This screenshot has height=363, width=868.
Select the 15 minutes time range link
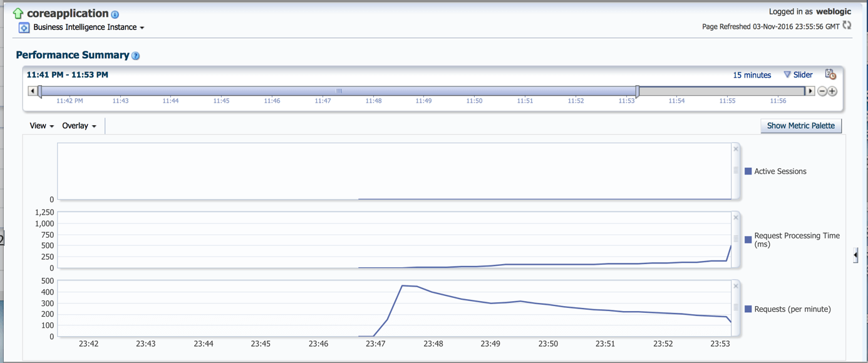[752, 75]
